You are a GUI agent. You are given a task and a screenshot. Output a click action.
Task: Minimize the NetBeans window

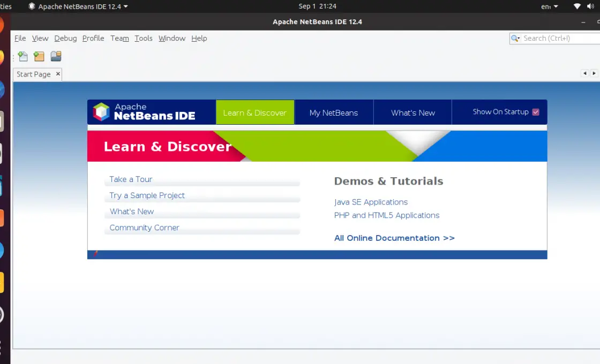(583, 22)
